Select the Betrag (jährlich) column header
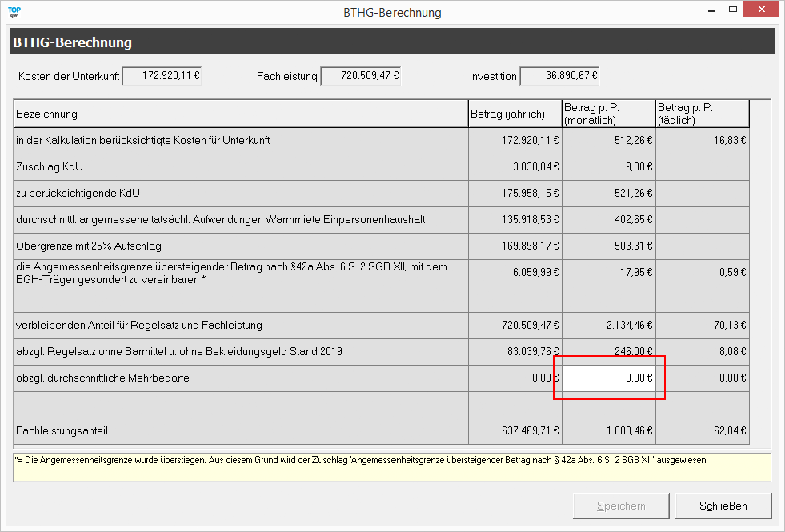This screenshot has height=532, width=785. [x=515, y=114]
